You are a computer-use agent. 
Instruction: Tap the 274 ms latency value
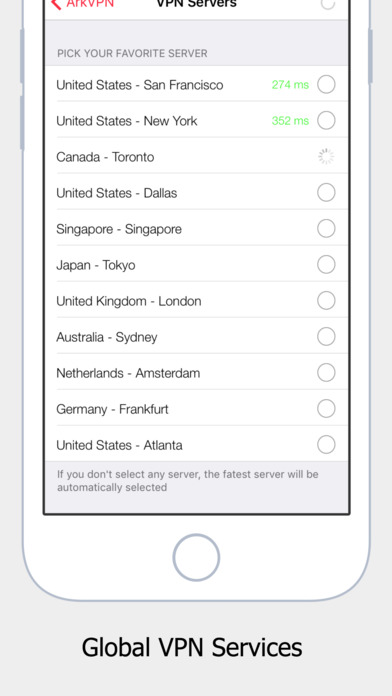point(290,84)
